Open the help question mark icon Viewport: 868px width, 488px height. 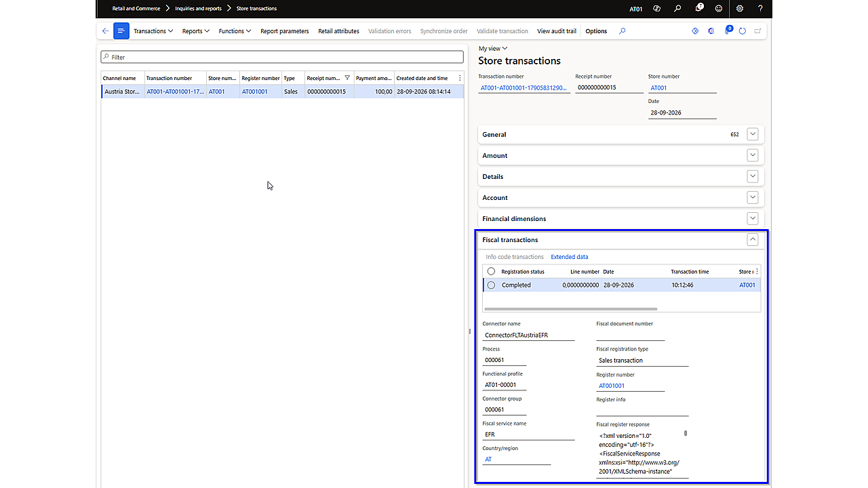coord(760,9)
